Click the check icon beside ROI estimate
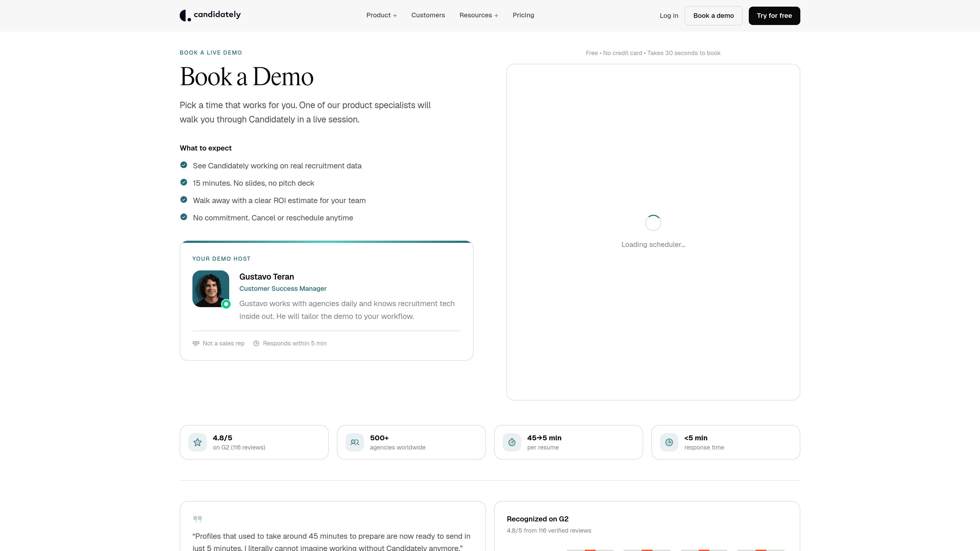 point(184,200)
